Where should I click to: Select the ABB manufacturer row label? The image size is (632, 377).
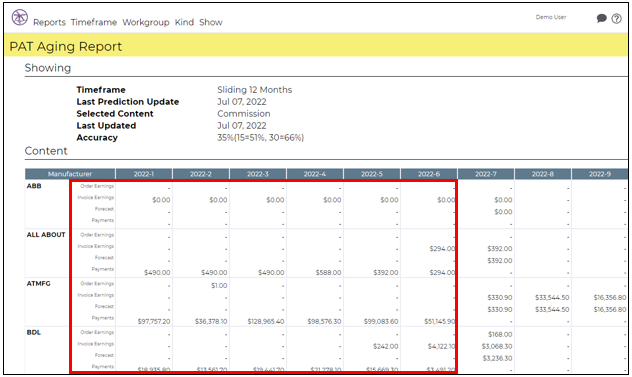(34, 186)
